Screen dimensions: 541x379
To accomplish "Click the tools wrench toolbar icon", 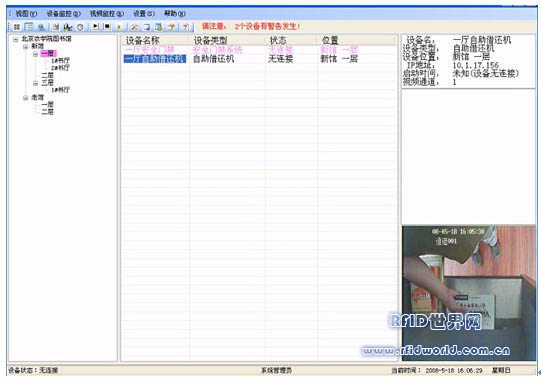I will click(135, 27).
